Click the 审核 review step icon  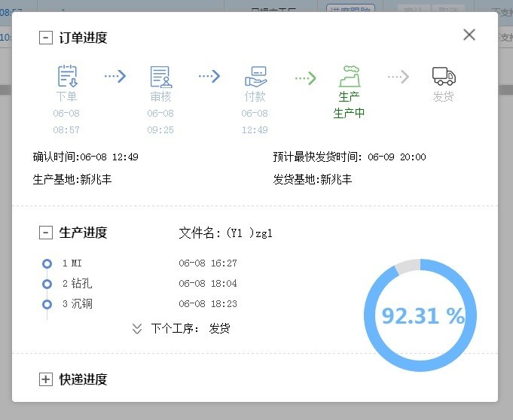[161, 76]
